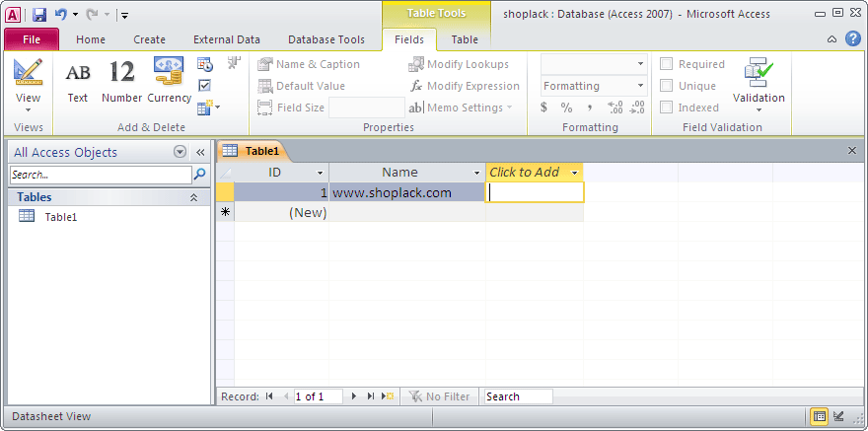Select Table1 in navigation pane
Viewport: 868px width, 431px height.
(61, 217)
